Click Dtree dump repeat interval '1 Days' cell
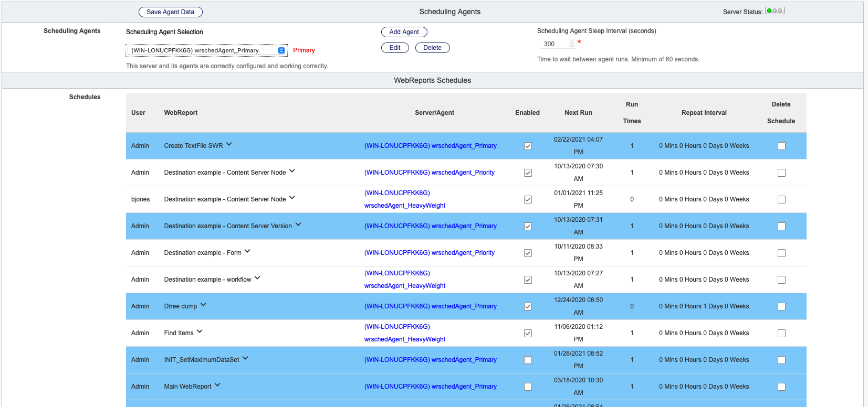 tap(704, 306)
